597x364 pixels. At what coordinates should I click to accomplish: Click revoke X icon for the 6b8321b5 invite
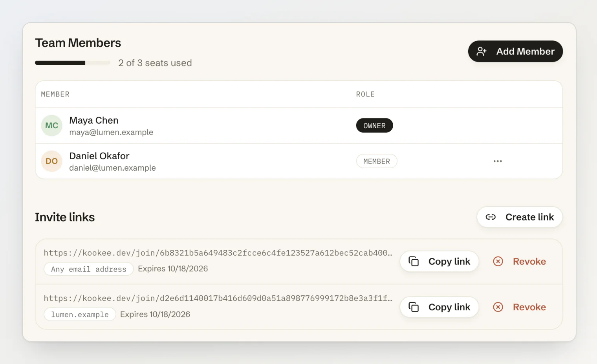coord(498,261)
